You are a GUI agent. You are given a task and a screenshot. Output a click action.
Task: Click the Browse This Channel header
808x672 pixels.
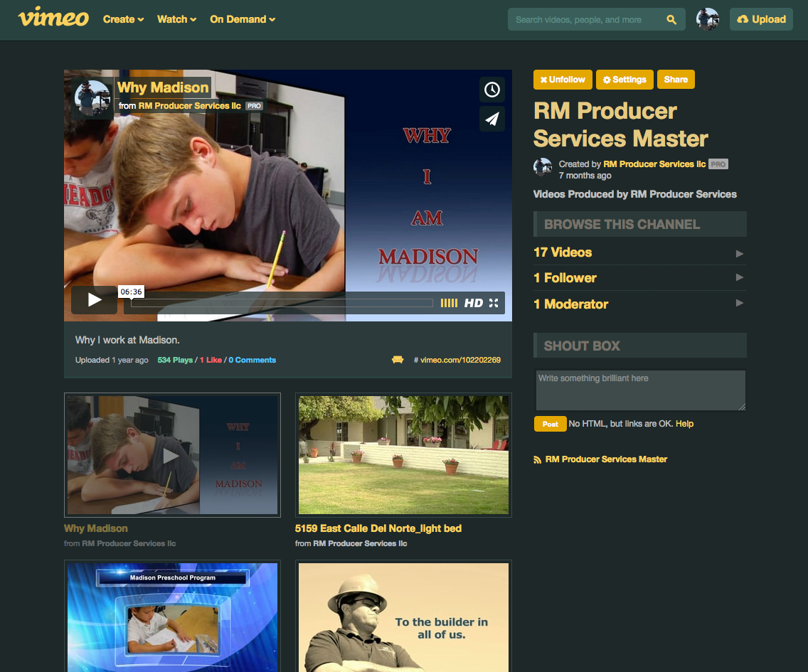[x=639, y=224]
